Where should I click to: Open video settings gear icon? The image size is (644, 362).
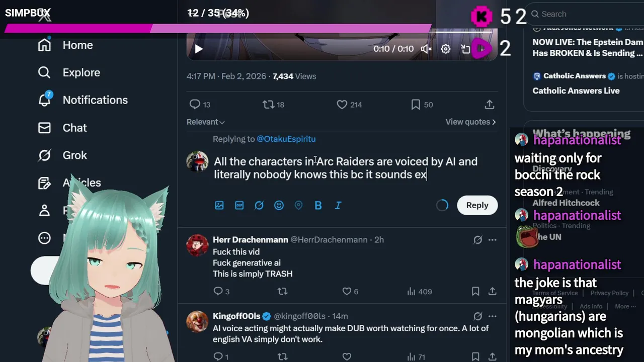446,49
